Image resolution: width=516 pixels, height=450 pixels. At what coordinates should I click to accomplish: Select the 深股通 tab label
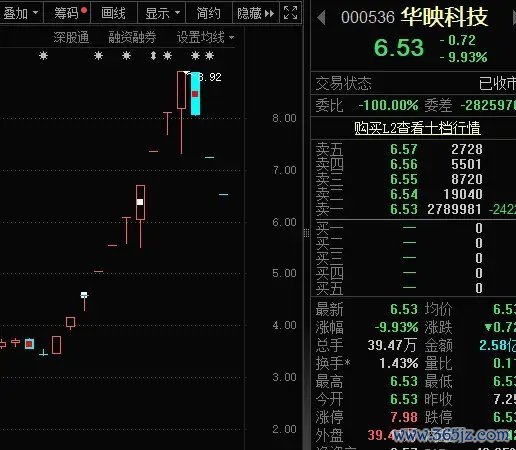pyautogui.click(x=71, y=37)
